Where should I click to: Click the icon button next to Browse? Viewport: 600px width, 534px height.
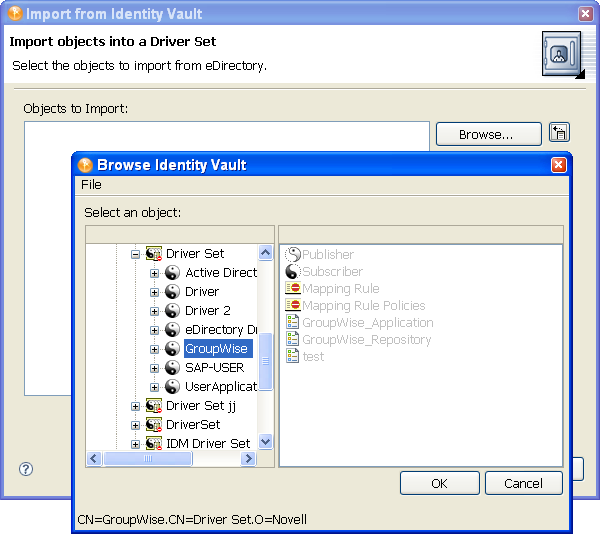coord(559,133)
